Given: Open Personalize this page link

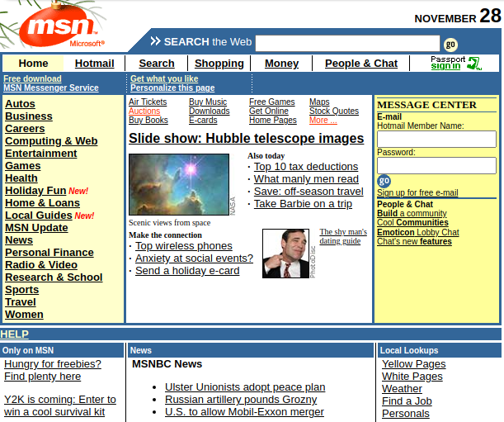Looking at the screenshot, I should (172, 88).
